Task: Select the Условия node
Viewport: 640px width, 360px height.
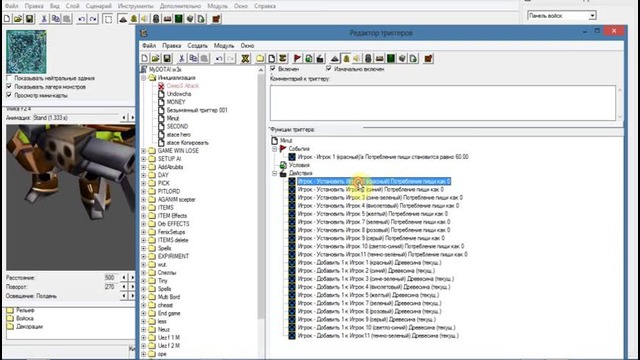Action: pyautogui.click(x=299, y=165)
